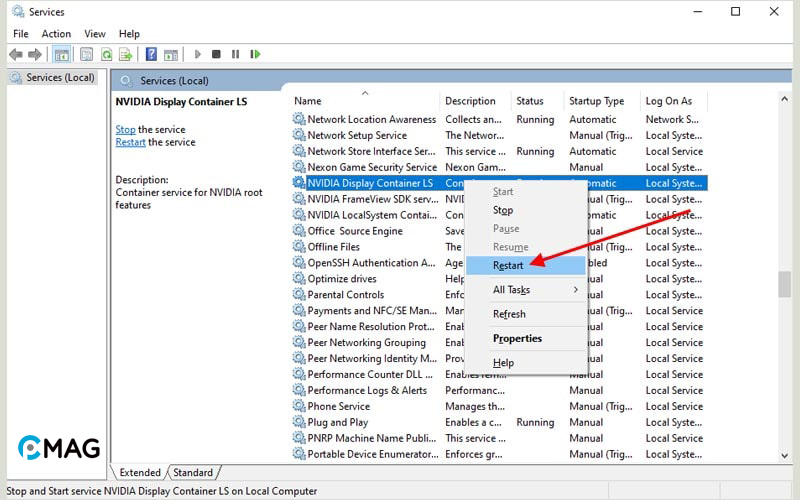Screen dimensions: 800x500
Task: Click gear icon of Plug and Play
Action: (299, 422)
